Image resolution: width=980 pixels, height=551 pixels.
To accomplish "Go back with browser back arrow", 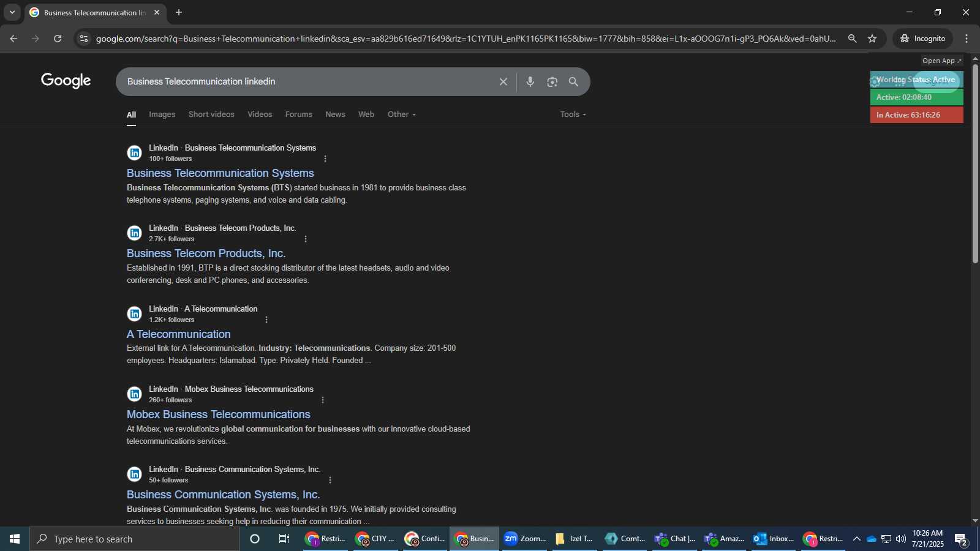I will point(13,39).
